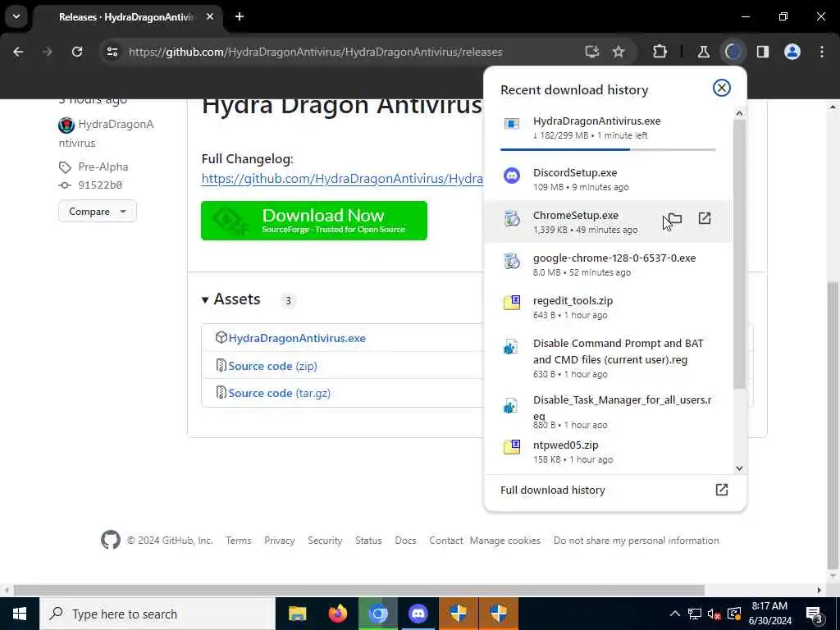The image size is (840, 630).
Task: Collapse the Assets section
Action: [231, 299]
